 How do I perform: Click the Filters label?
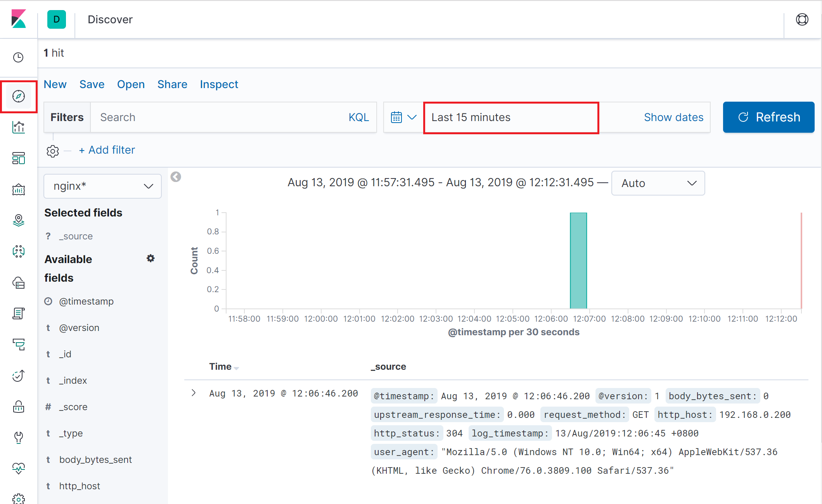tap(67, 117)
